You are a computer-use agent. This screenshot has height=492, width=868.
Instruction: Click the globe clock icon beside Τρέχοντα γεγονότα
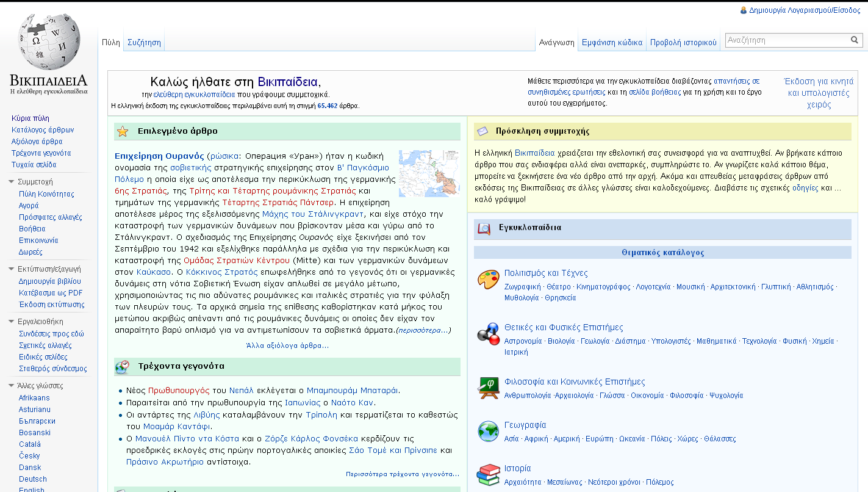pyautogui.click(x=123, y=366)
